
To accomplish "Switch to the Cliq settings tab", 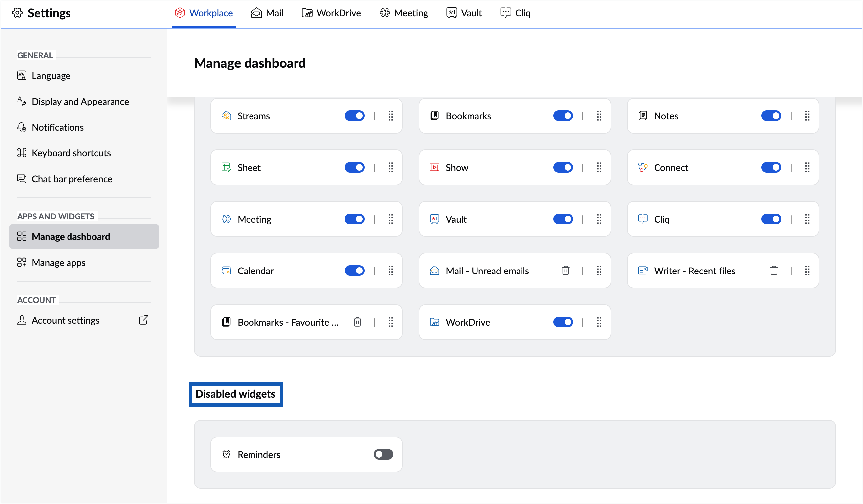I will [x=516, y=13].
